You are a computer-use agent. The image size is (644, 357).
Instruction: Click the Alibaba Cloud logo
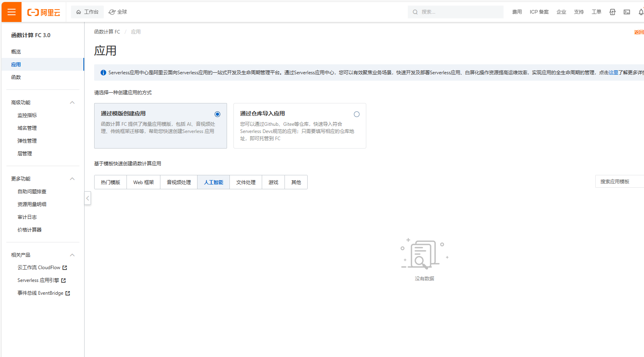click(43, 12)
